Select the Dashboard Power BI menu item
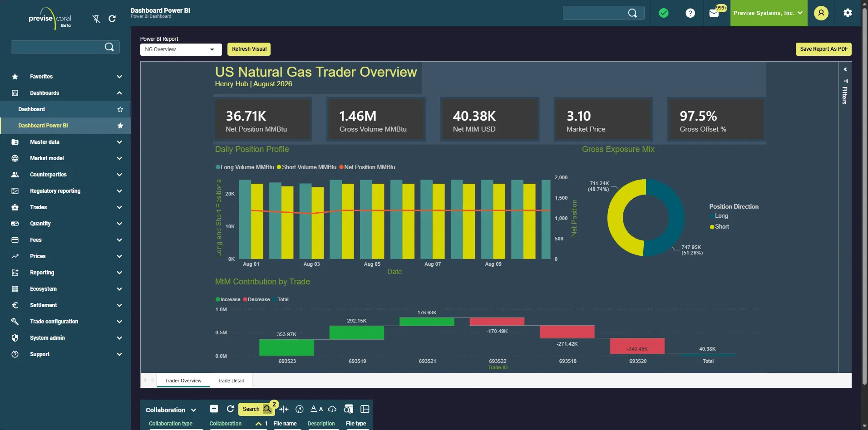 (65, 126)
